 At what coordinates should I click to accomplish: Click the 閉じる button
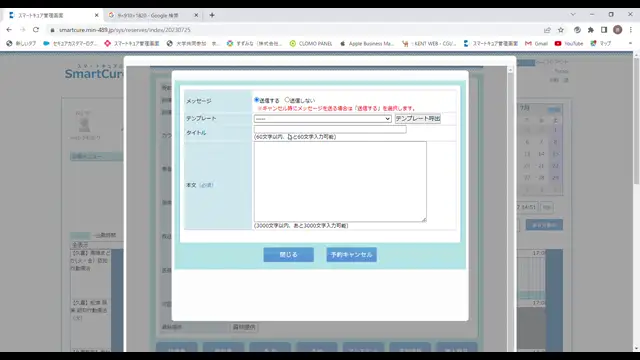pos(289,255)
